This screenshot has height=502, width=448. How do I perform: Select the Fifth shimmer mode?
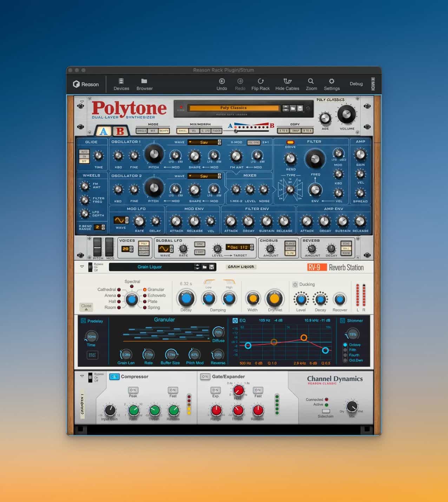click(345, 350)
